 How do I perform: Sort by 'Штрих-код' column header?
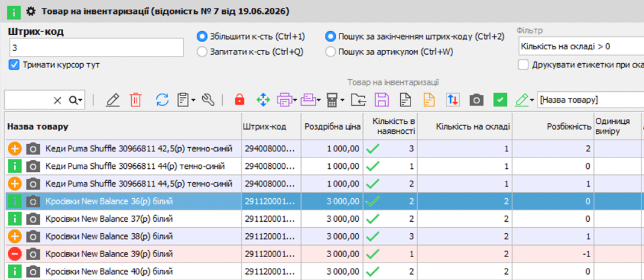(271, 126)
